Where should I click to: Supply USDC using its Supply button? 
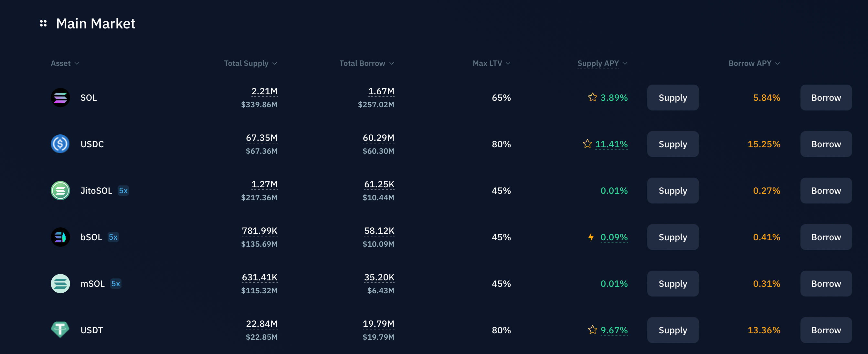(673, 144)
